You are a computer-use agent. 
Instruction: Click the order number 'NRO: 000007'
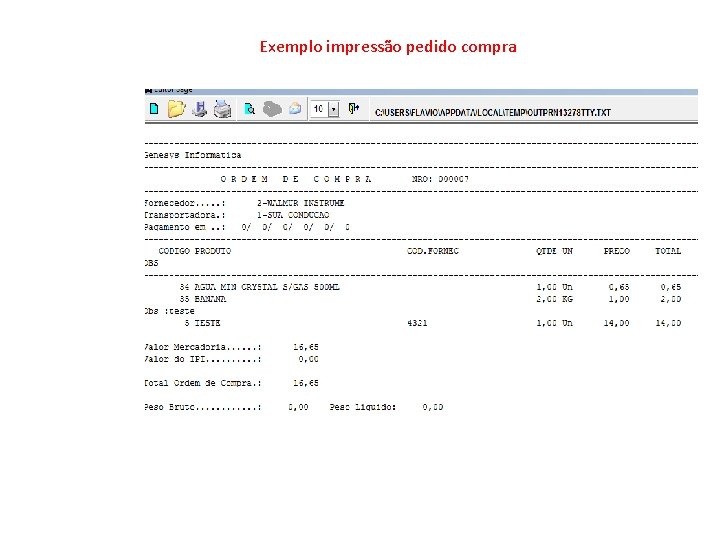tap(440, 179)
